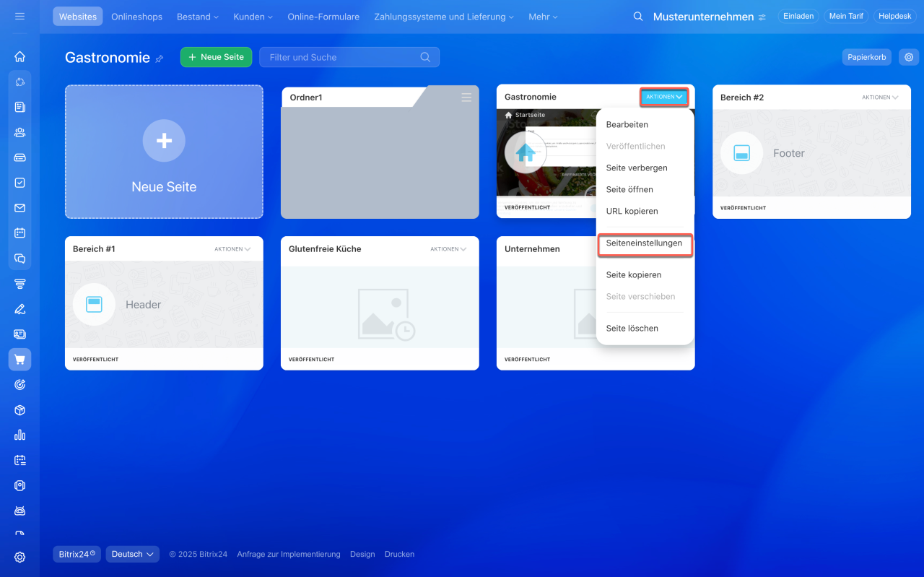Click the search magnifier icon in the top bar
Image resolution: width=924 pixels, height=577 pixels.
(x=638, y=17)
